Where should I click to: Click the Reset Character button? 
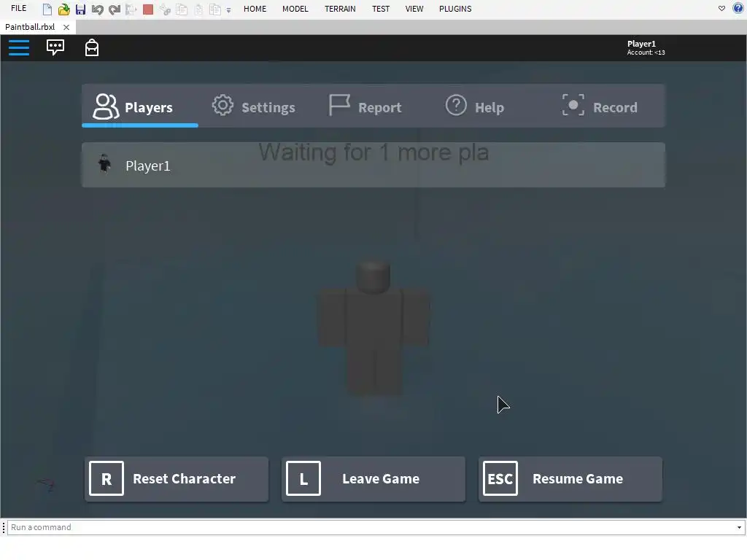pos(177,478)
